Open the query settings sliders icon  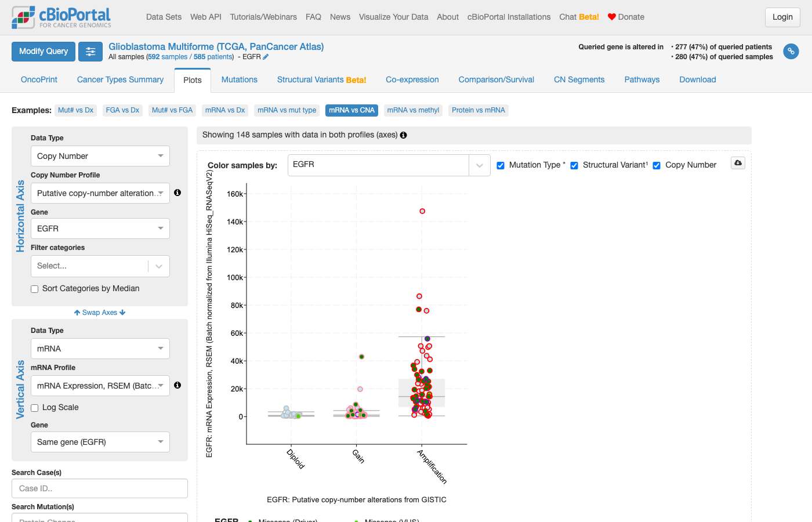pyautogui.click(x=90, y=52)
